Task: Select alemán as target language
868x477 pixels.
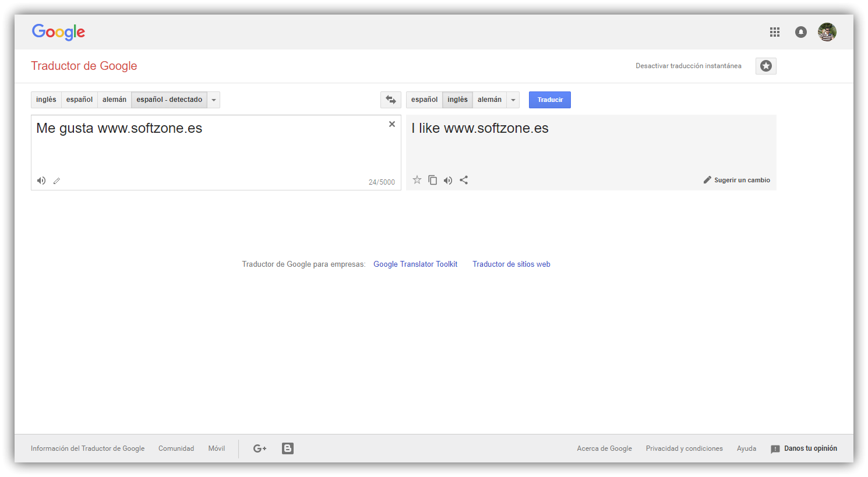Action: click(489, 100)
